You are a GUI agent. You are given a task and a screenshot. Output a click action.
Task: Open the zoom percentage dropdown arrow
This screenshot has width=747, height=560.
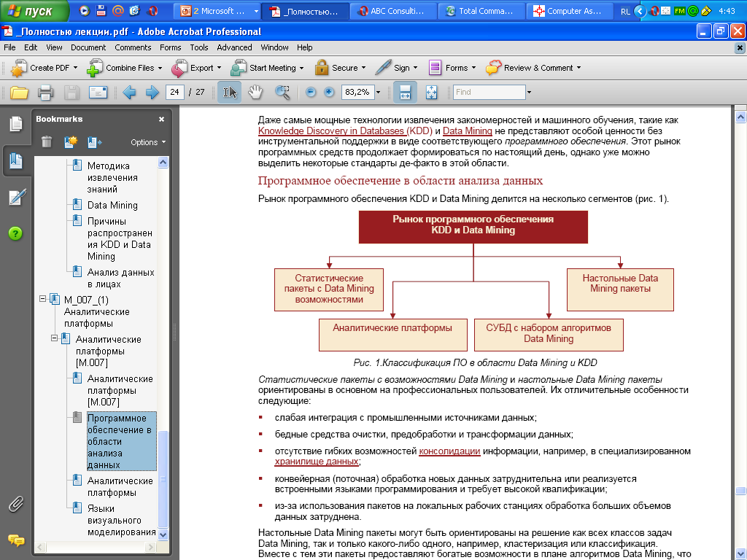coord(379,92)
